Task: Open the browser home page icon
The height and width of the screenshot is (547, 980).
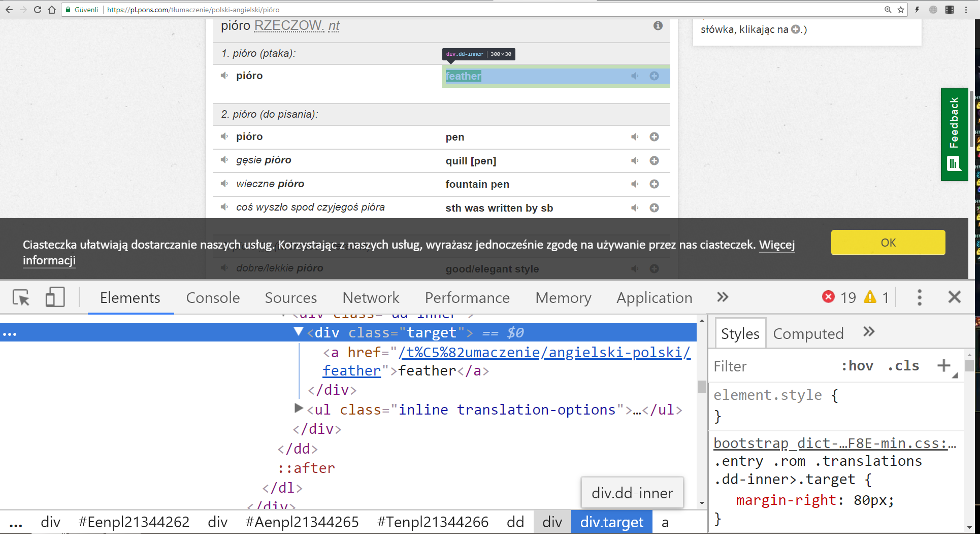Action: [52, 10]
